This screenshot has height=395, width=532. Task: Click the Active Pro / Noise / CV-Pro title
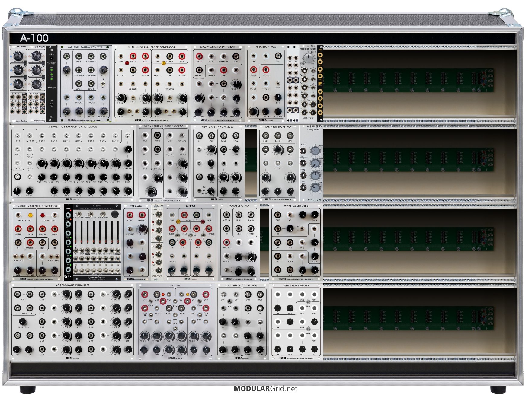click(x=163, y=126)
